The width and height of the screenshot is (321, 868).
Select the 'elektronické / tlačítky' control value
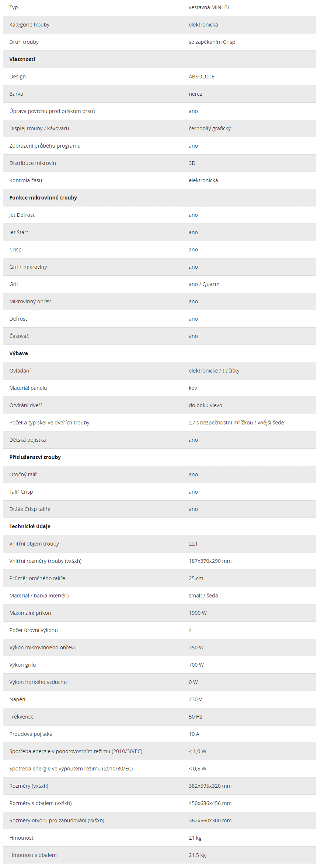pos(214,371)
